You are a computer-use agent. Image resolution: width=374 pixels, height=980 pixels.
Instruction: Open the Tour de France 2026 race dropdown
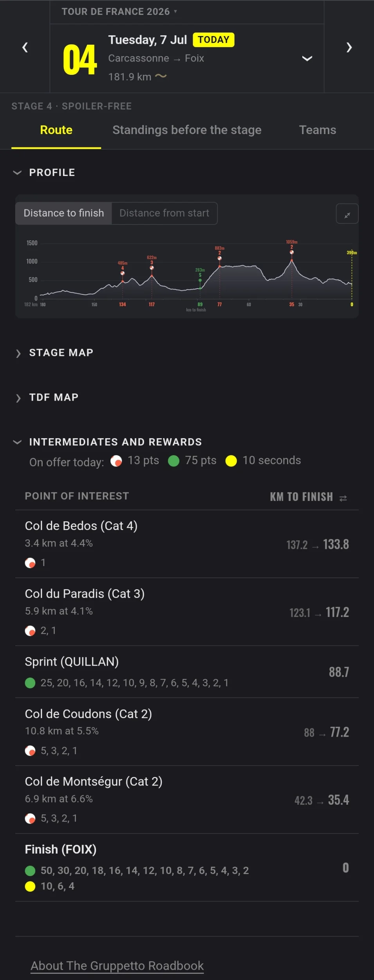119,11
